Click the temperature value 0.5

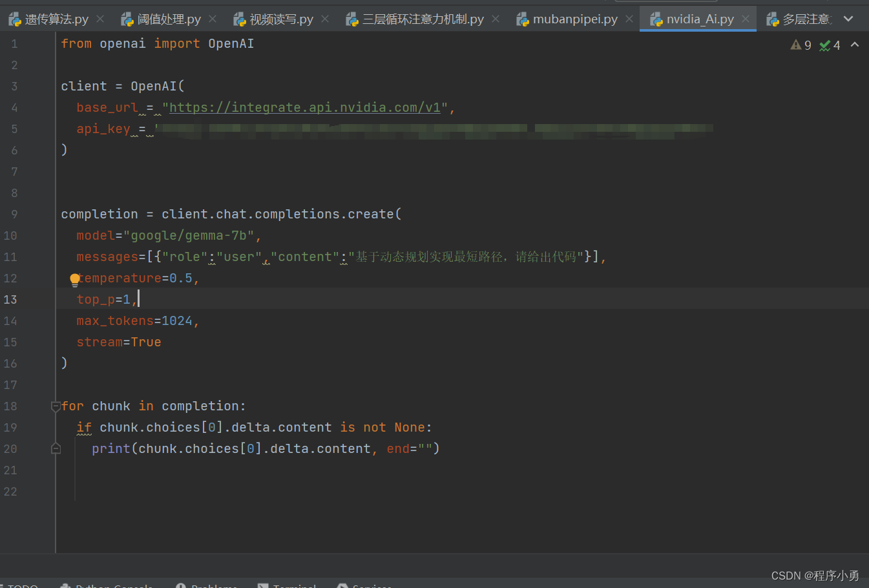(181, 278)
